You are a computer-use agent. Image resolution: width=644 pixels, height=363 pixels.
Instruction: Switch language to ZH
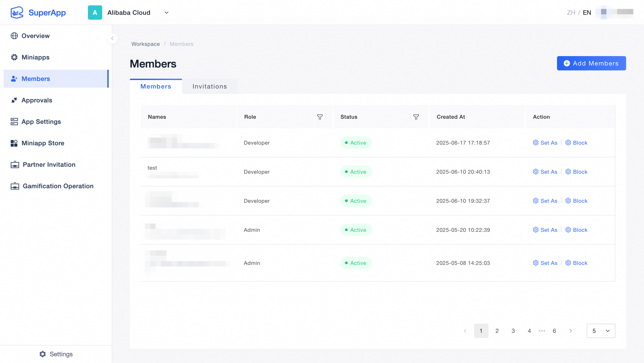point(571,13)
